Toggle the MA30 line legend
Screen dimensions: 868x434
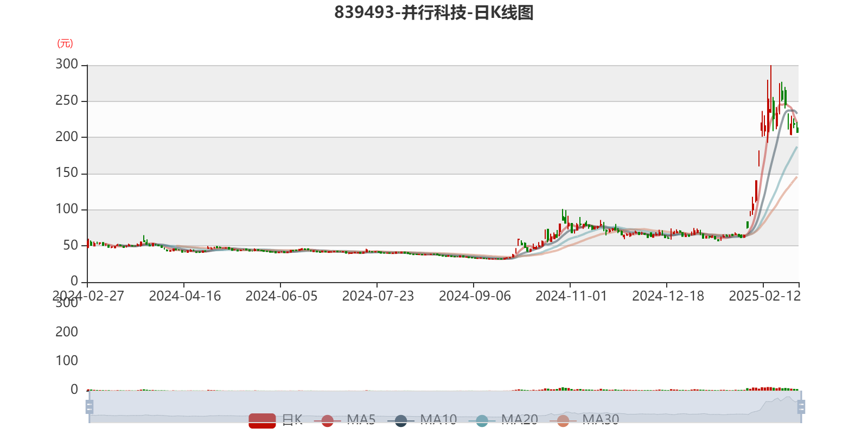click(x=584, y=420)
